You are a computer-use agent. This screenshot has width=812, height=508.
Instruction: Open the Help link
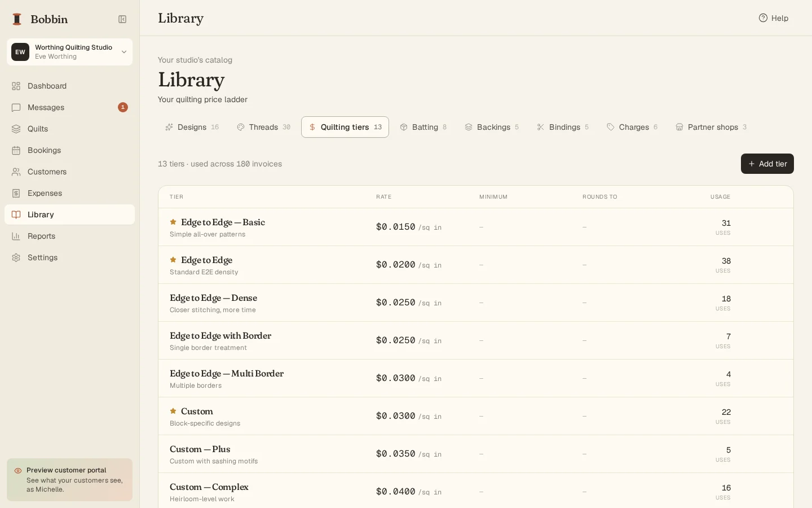pyautogui.click(x=774, y=18)
